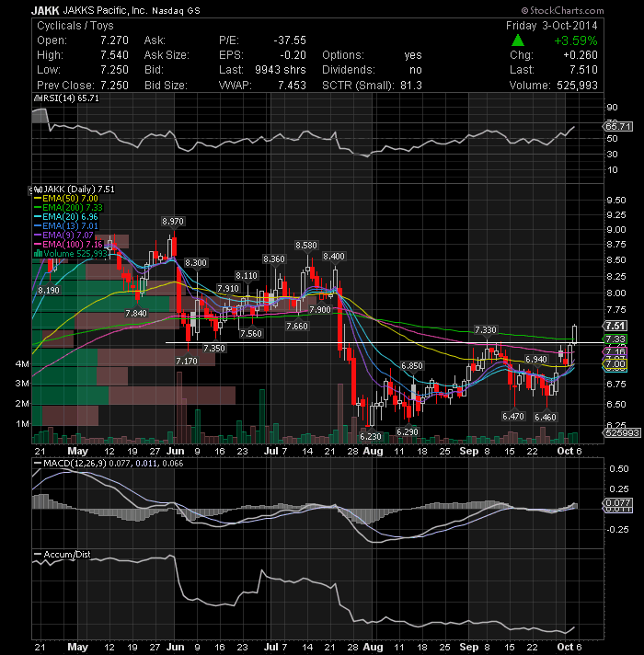Click the 7.330 September high label

pos(486,330)
